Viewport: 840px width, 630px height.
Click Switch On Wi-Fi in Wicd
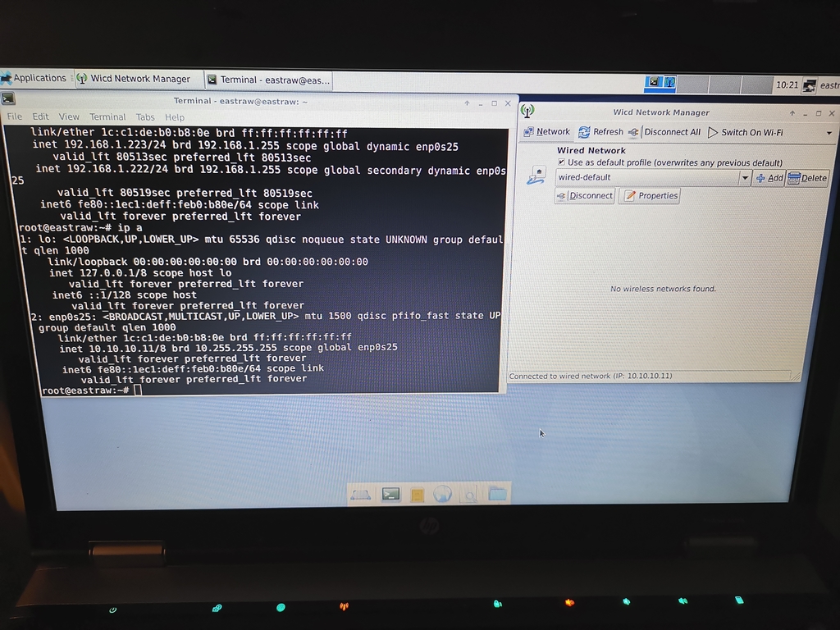746,132
